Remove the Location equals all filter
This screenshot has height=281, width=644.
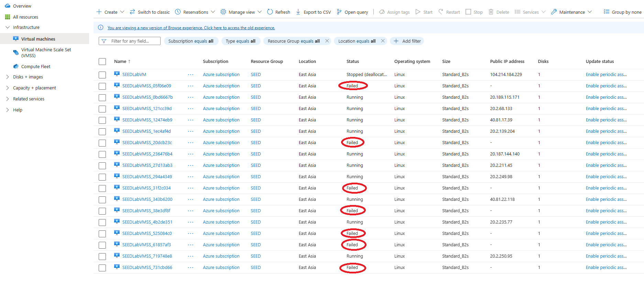click(x=383, y=41)
